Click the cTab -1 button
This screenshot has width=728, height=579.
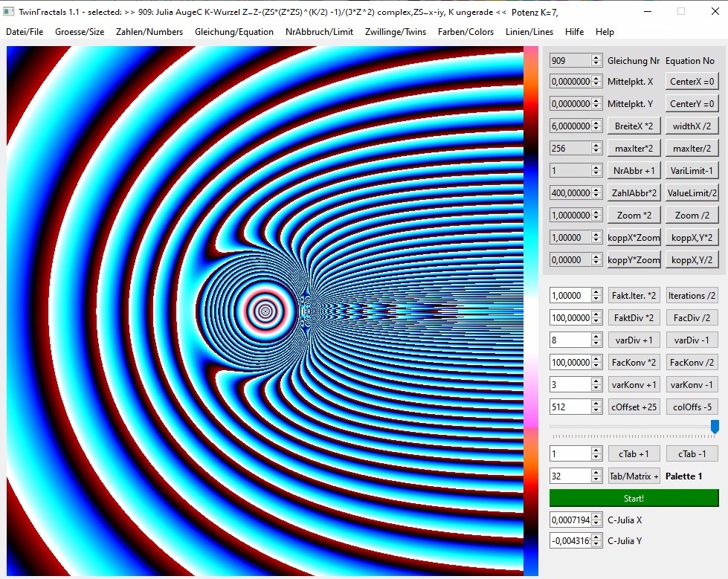[x=692, y=453]
